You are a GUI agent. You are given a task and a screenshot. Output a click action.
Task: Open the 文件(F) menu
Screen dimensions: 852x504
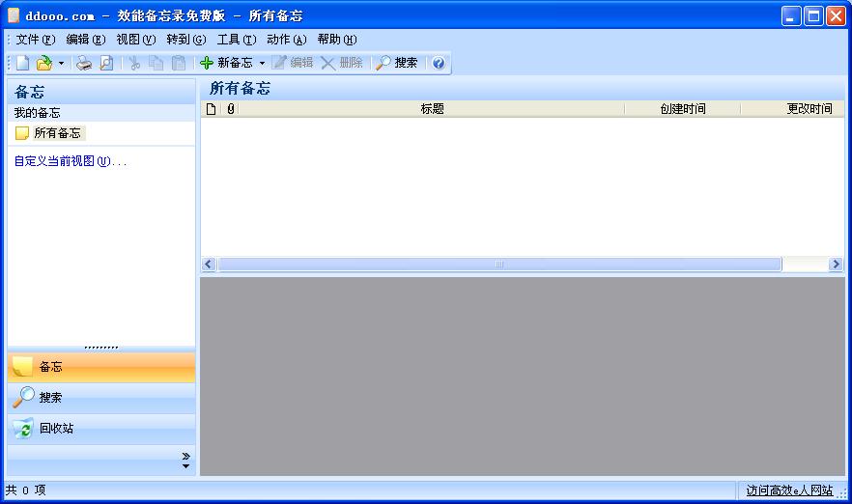[x=36, y=39]
